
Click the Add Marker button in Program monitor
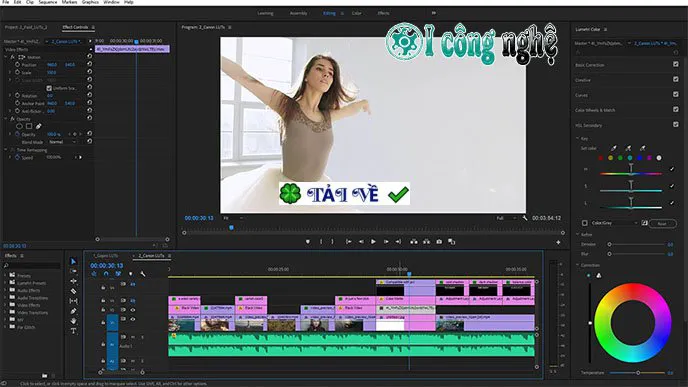308,242
